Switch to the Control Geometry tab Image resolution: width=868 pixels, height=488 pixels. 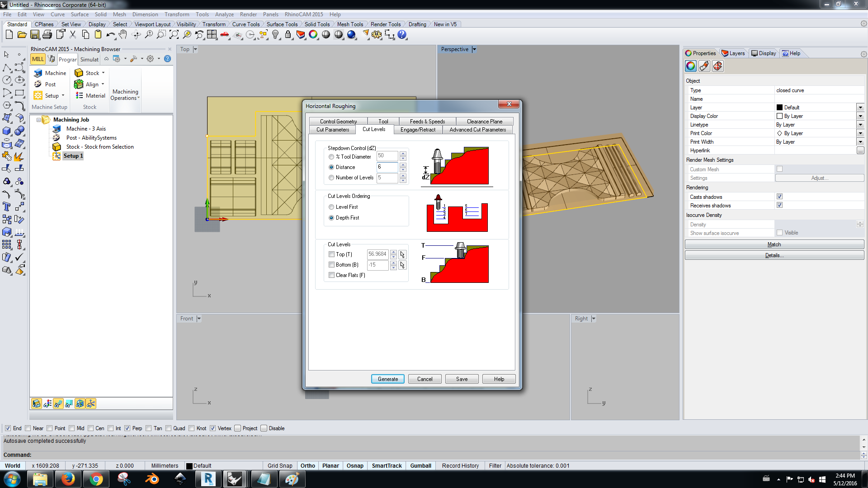coord(338,122)
